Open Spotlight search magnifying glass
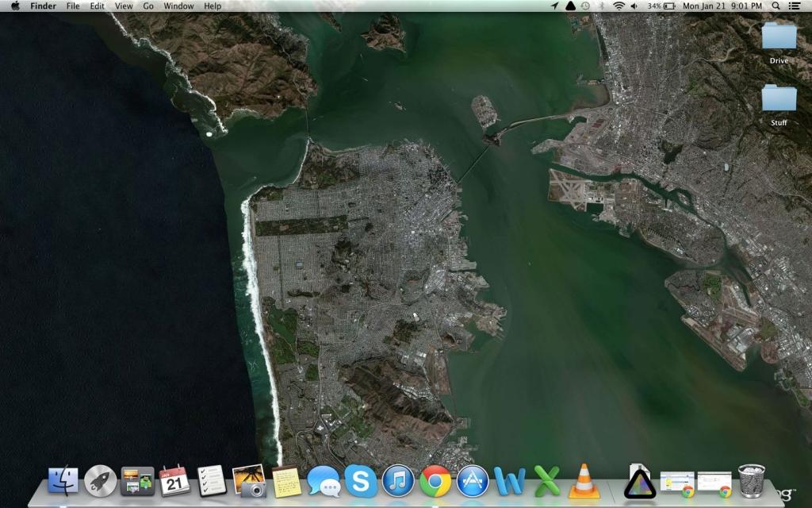Screen dimensions: 812x508 pos(776,6)
